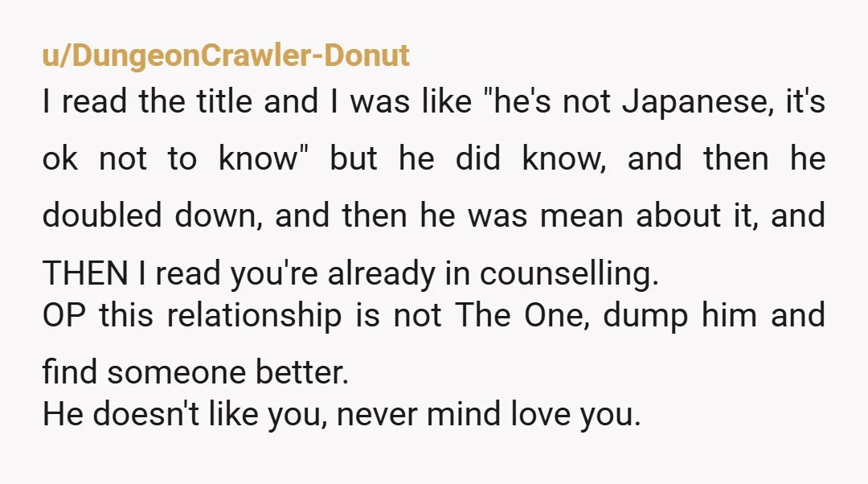Open the u/DungeonCrawler-Donut user profile
Viewport: 868px width, 484px height.
pyautogui.click(x=226, y=56)
